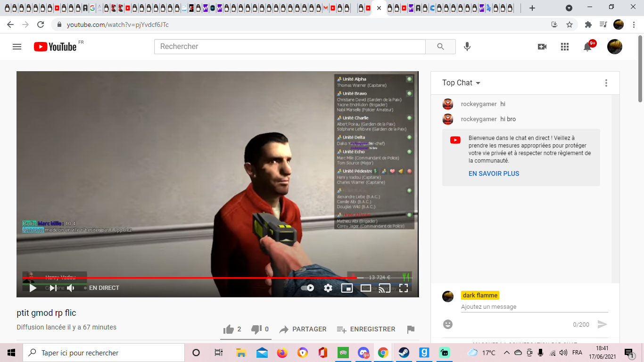This screenshot has height=362, width=644.
Task: Click the browser address bar URL
Action: click(x=117, y=25)
